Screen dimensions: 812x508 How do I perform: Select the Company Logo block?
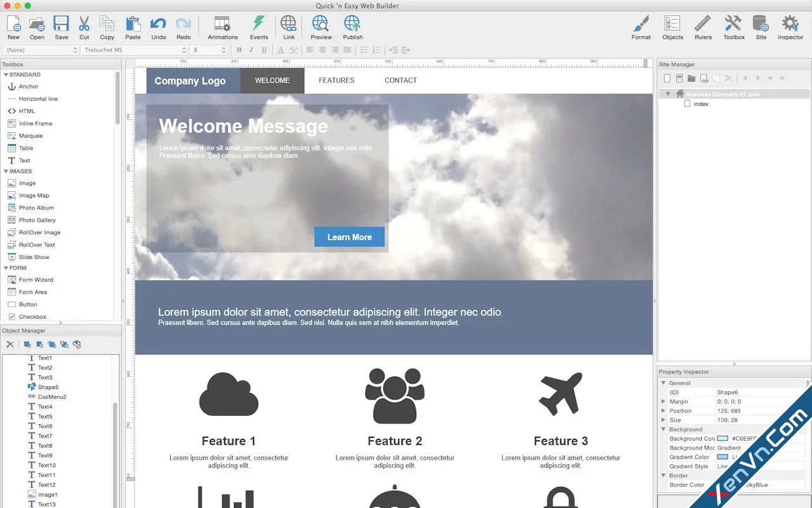point(193,81)
